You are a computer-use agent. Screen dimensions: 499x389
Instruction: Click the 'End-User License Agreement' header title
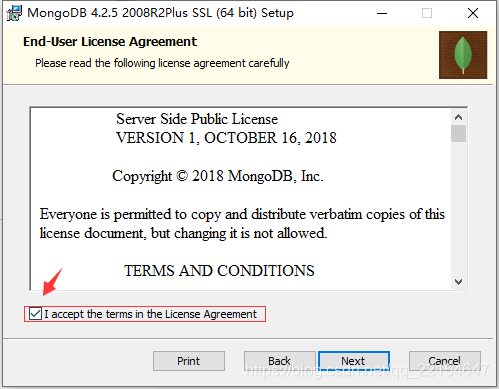coord(110,42)
